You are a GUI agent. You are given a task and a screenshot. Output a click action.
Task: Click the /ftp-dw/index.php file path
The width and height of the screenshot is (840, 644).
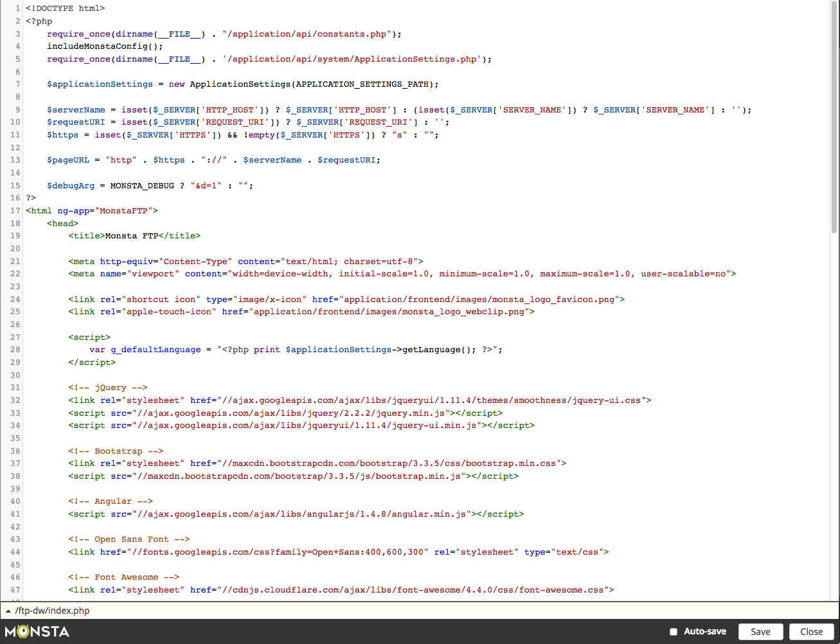(x=53, y=611)
